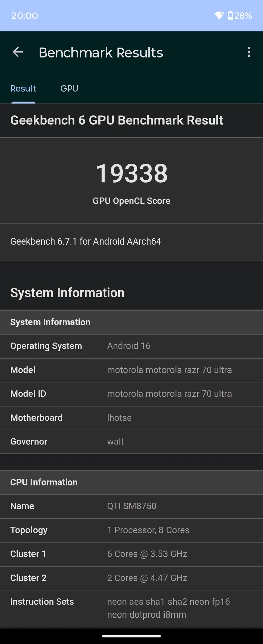
Task: Tap the bottom navigation gesture handle
Action: 131,636
